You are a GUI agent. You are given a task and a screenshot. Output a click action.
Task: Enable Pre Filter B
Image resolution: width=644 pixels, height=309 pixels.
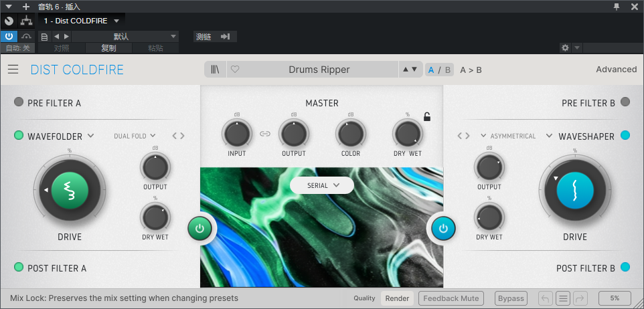click(x=625, y=102)
